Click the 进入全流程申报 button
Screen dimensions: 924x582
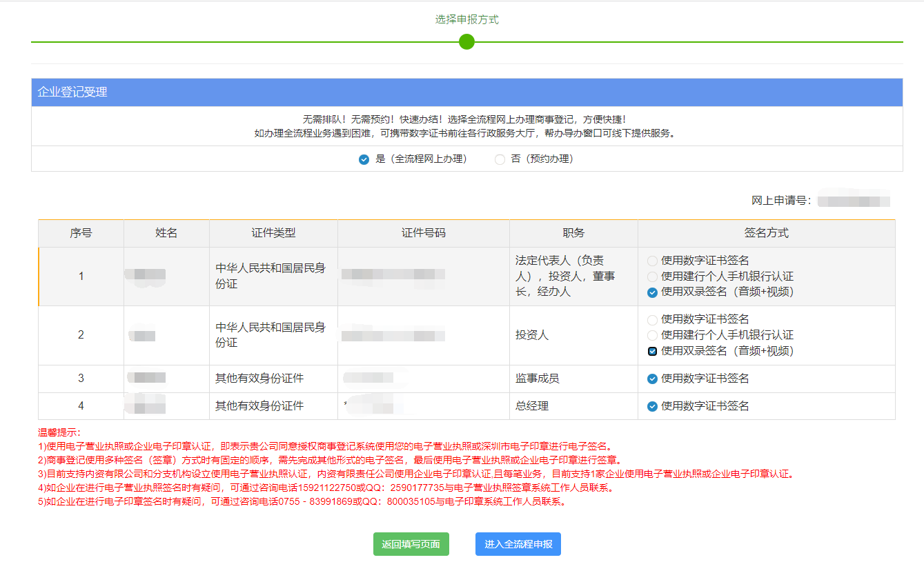coord(518,544)
